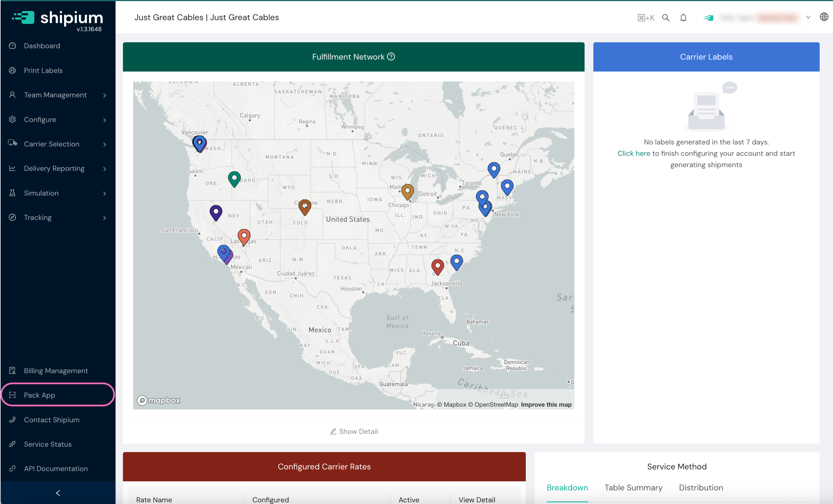Click the red map pin in Georgia

[438, 266]
